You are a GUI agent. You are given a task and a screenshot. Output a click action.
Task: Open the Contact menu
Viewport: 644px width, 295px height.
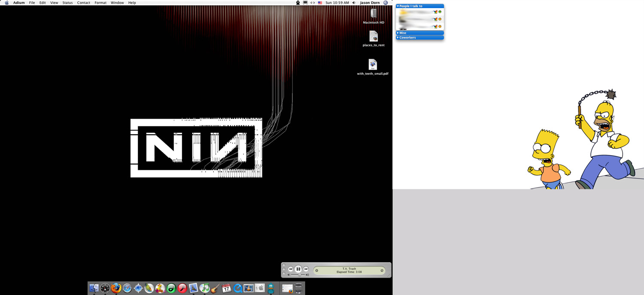click(84, 3)
